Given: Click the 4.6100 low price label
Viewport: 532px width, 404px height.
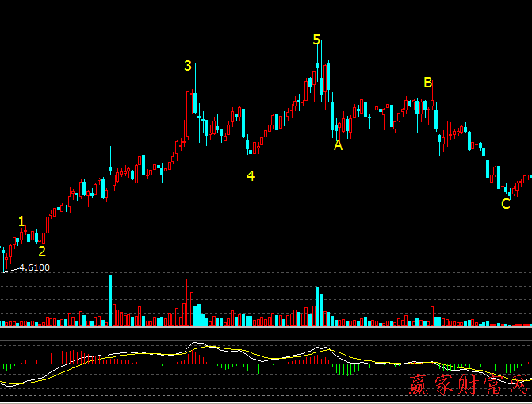Looking at the screenshot, I should (34, 268).
